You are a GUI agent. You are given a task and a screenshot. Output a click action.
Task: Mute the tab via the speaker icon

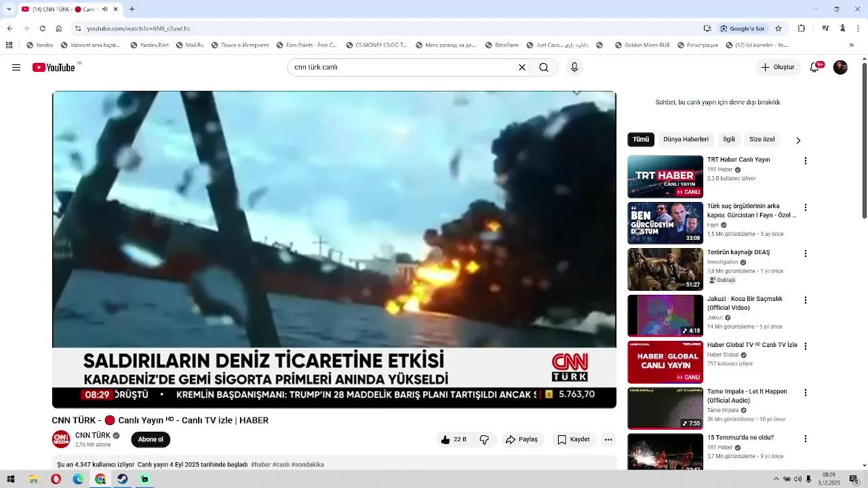[105, 9]
